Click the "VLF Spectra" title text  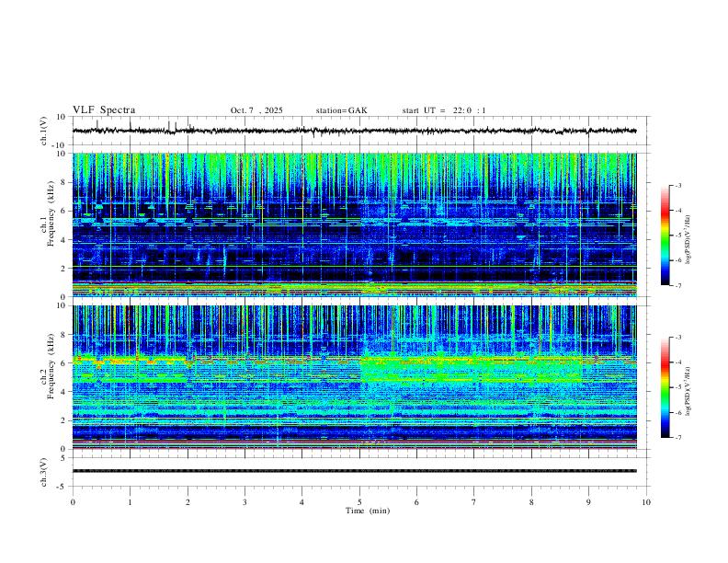104,110
